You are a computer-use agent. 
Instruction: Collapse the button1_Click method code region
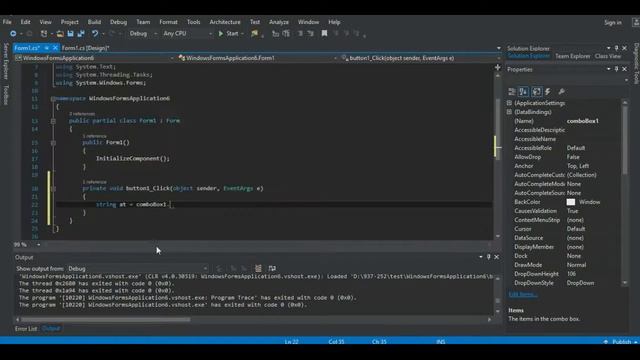[53, 189]
